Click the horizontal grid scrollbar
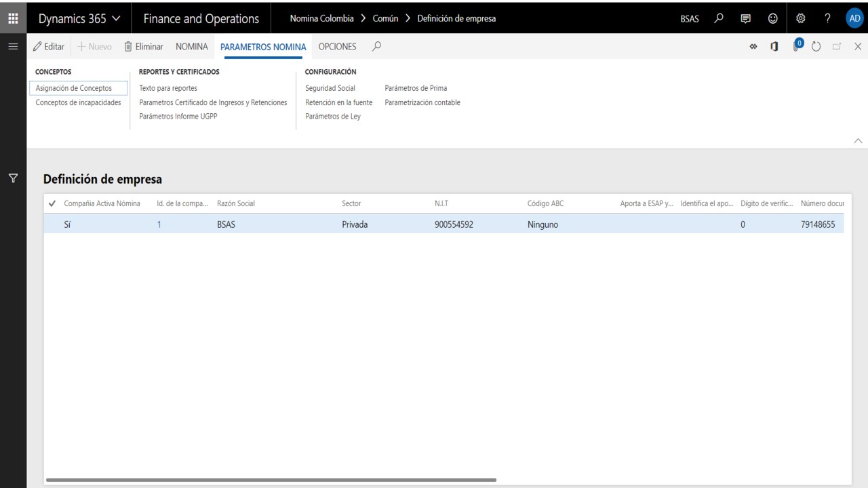 click(271, 480)
